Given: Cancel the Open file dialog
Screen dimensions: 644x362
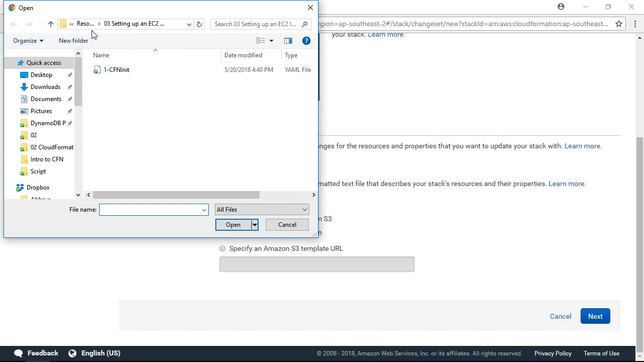Looking at the screenshot, I should 287,225.
